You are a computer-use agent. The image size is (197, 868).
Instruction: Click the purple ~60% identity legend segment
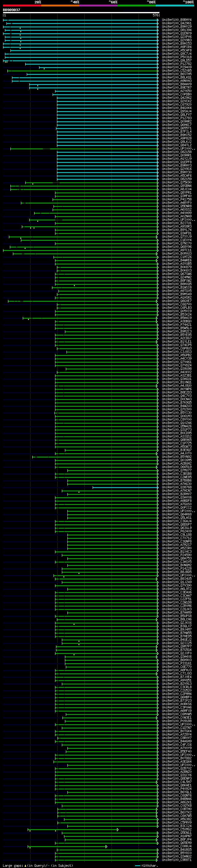(98, 6)
